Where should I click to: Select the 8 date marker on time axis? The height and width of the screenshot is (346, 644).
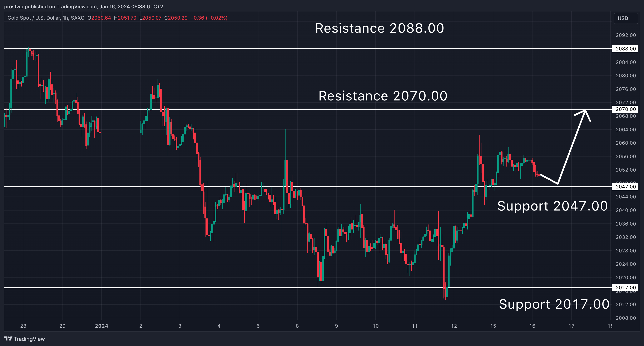(x=297, y=326)
